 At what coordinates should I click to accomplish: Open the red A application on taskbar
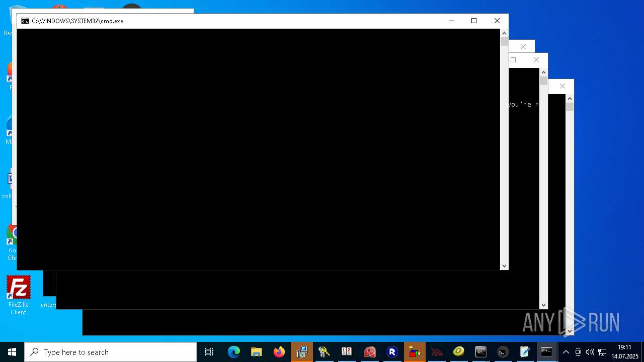[370, 352]
